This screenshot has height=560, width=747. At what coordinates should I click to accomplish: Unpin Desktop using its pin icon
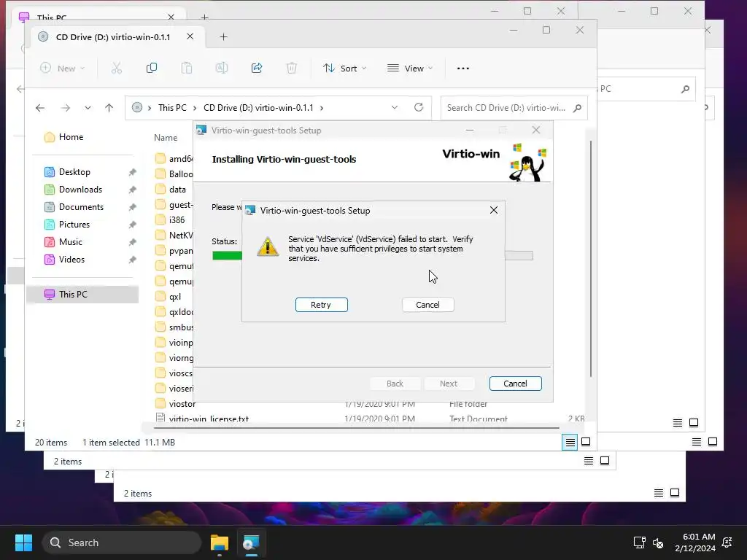(x=133, y=172)
